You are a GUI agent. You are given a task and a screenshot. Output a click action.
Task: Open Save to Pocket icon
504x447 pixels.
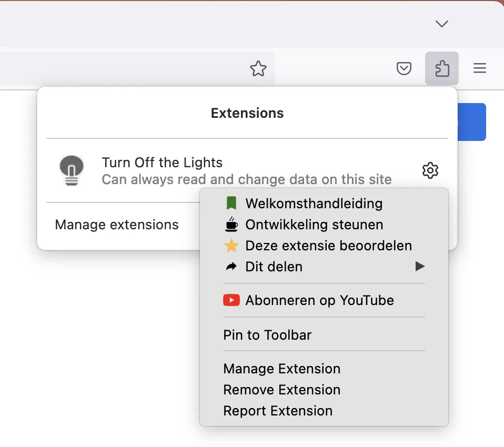(404, 68)
